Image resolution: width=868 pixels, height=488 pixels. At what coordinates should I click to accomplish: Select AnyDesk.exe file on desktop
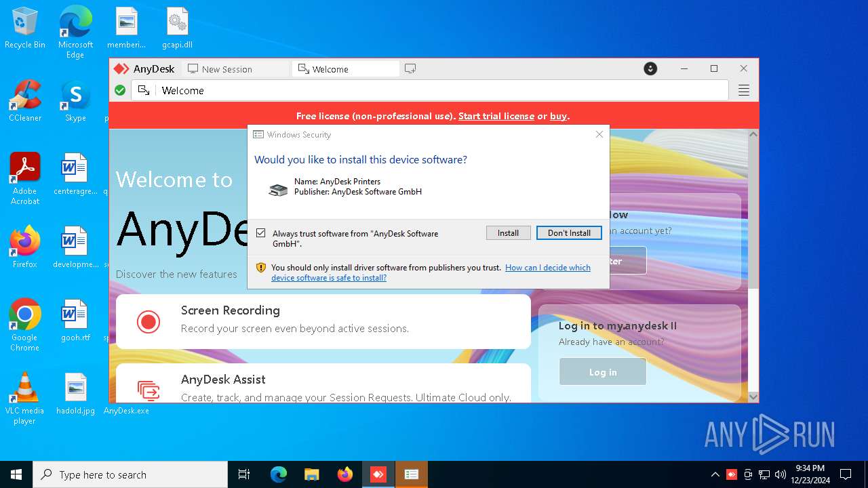point(126,410)
